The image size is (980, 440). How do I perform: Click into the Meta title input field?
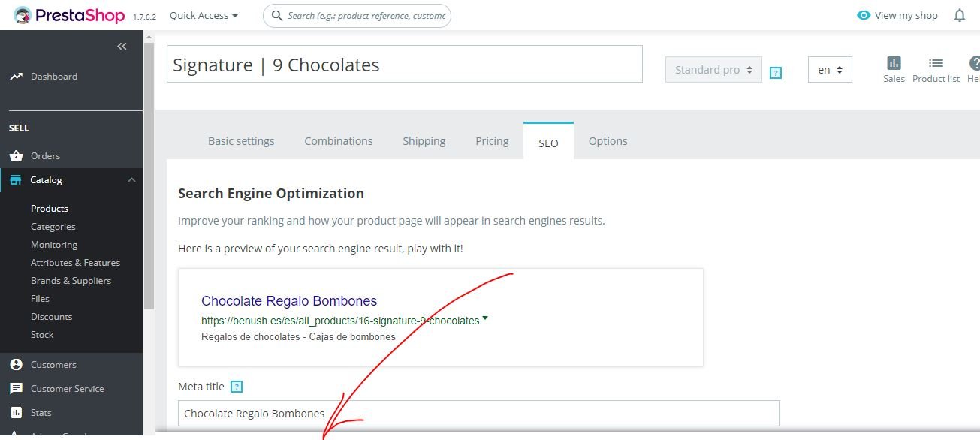tap(478, 414)
